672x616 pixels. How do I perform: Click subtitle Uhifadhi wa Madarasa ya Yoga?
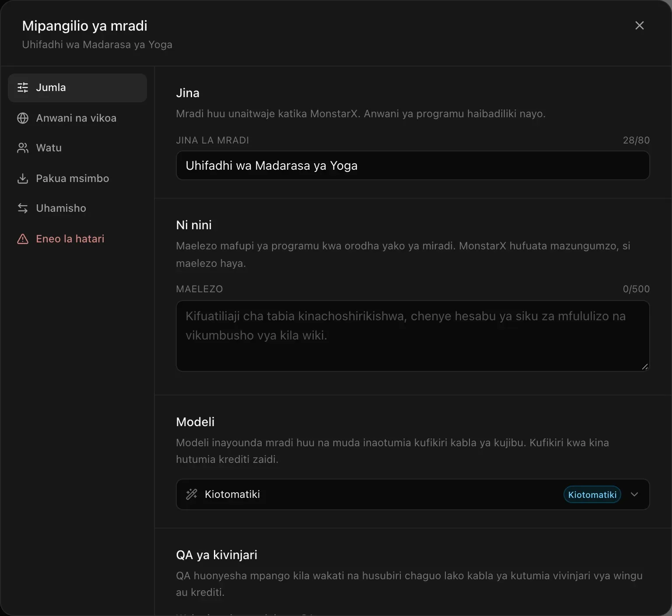tap(97, 45)
